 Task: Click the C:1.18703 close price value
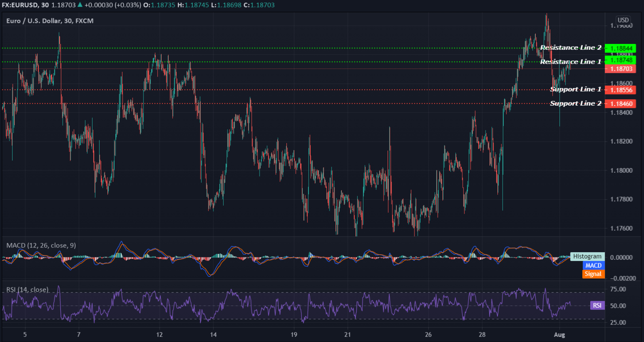pyautogui.click(x=259, y=5)
